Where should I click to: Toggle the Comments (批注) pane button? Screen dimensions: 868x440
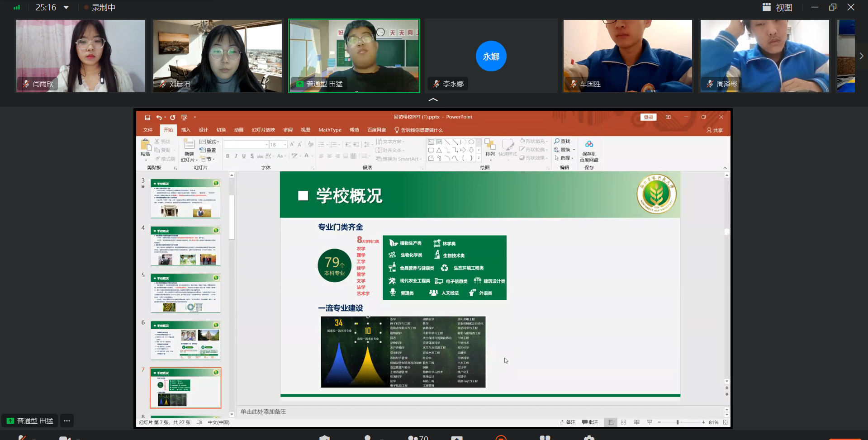pyautogui.click(x=590, y=422)
